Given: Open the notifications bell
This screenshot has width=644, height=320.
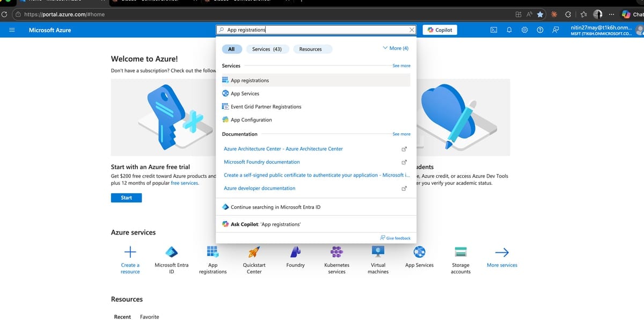Looking at the screenshot, I should [509, 30].
